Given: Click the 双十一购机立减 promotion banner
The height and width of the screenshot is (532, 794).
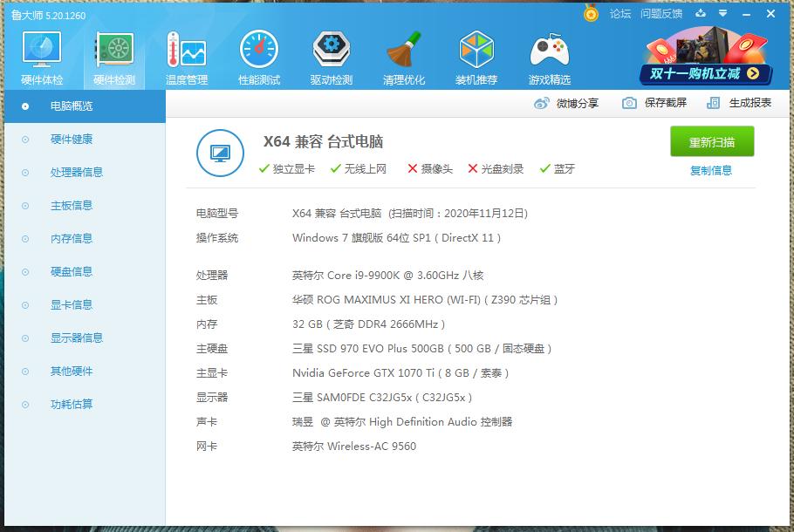Looking at the screenshot, I should 706,57.
